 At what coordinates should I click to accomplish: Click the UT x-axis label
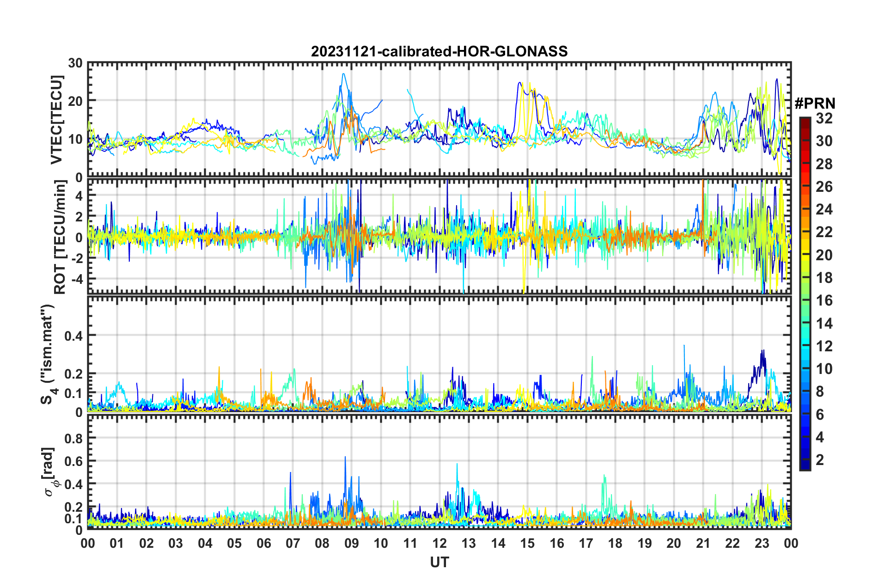439,562
